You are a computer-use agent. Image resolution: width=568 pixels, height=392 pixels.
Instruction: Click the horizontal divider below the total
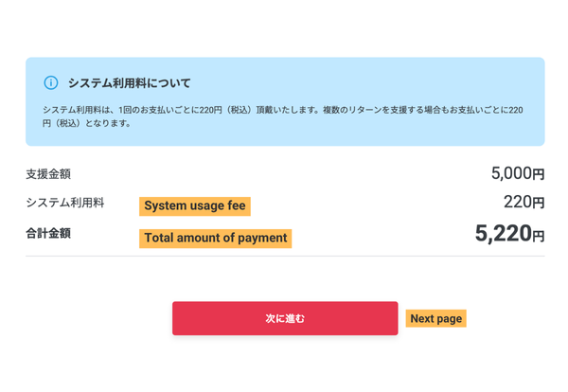click(284, 256)
